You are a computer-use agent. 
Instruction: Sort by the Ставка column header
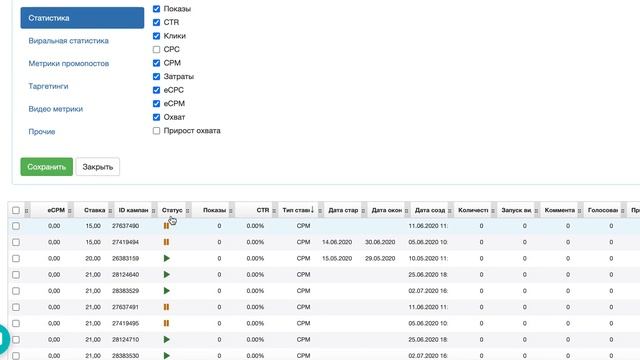coord(95,210)
